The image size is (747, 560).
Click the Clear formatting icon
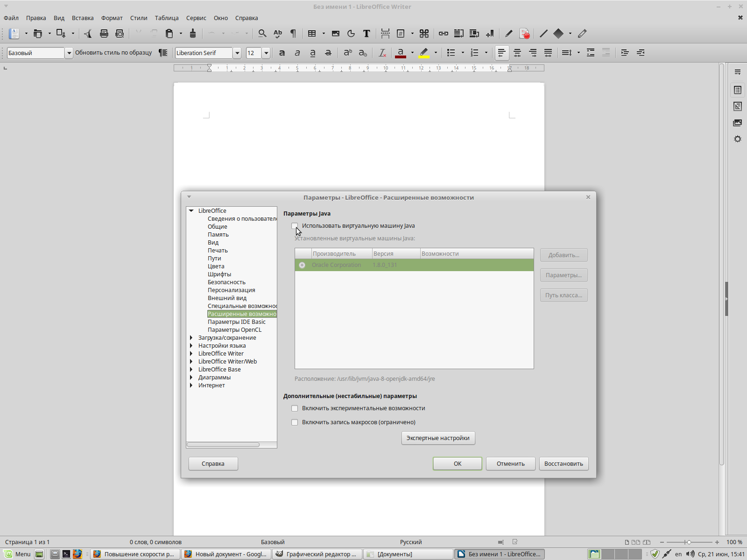click(382, 53)
